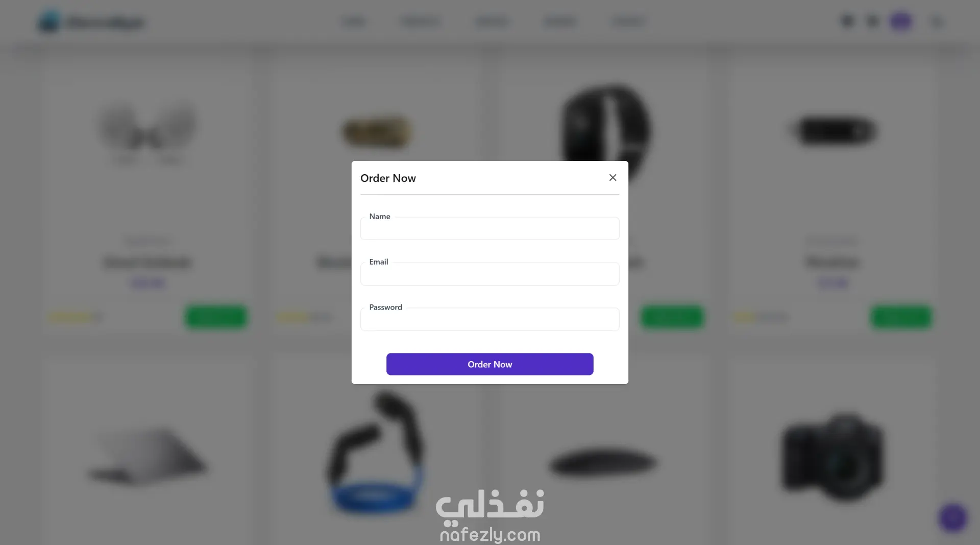Screen dimensions: 980x545
Task: Submit with the purple Order Now button
Action: (x=489, y=364)
